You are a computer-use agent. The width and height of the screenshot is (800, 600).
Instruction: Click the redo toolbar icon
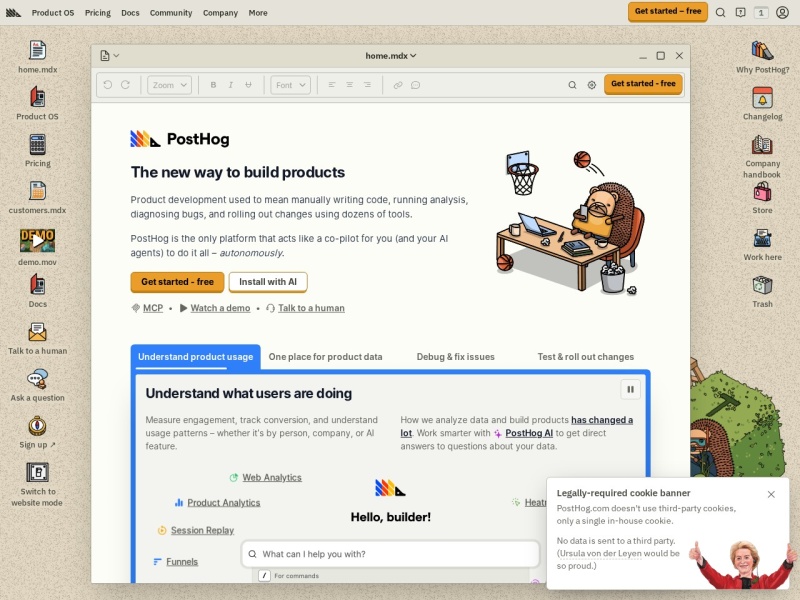point(126,85)
